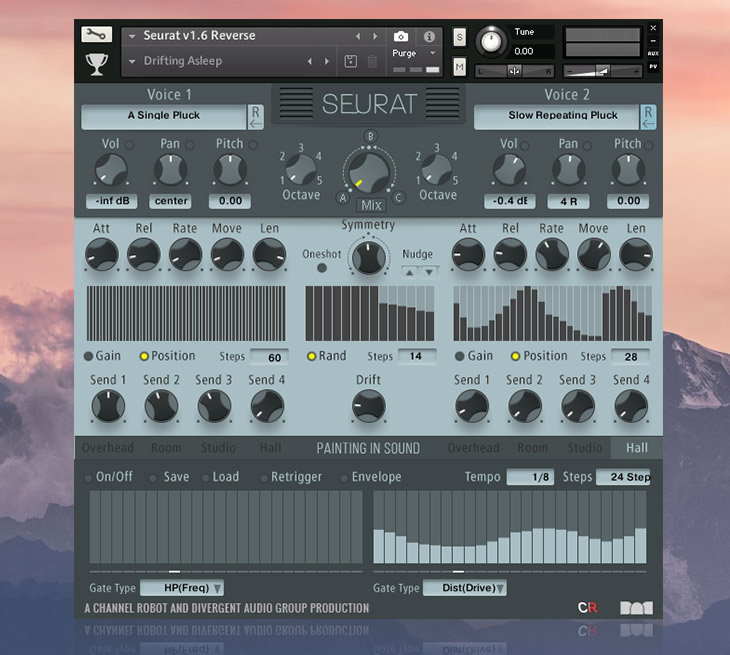
Task: Click the trophy icon below the wrench
Action: (96, 64)
